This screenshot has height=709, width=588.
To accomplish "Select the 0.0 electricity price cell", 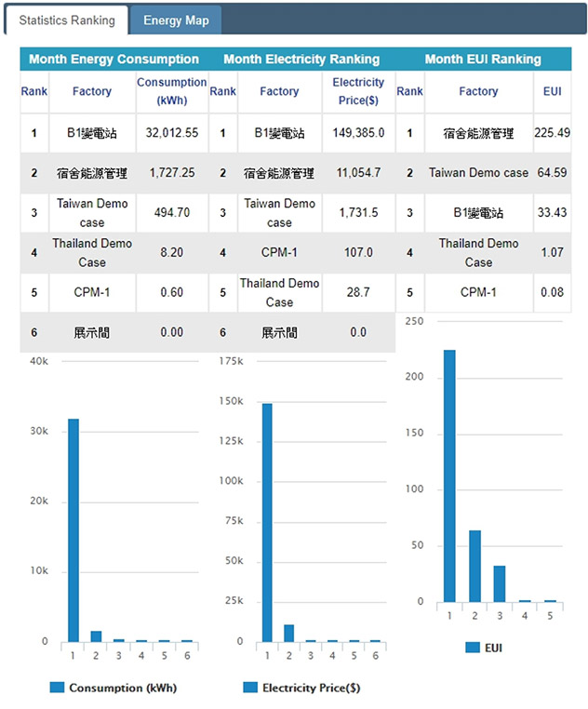I will click(x=358, y=332).
